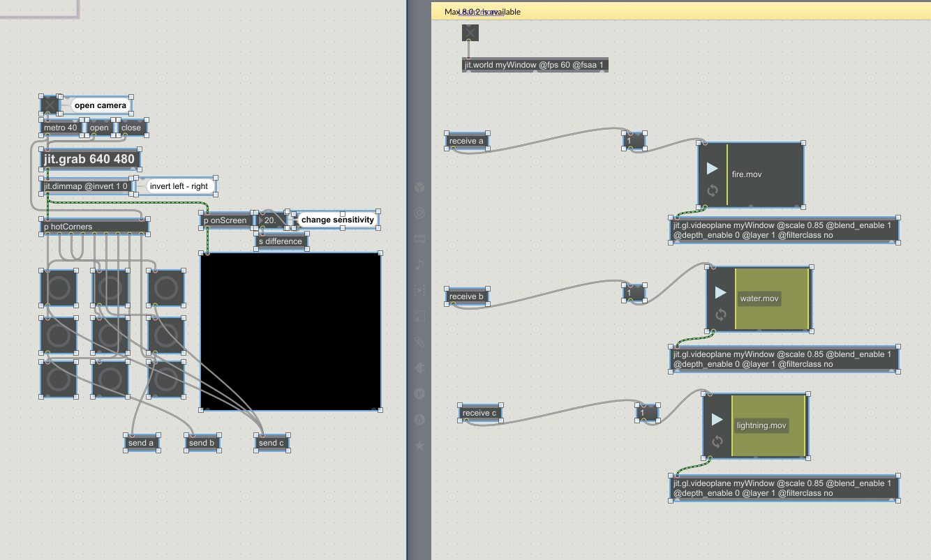Play the lightning.mov clip

pos(717,419)
